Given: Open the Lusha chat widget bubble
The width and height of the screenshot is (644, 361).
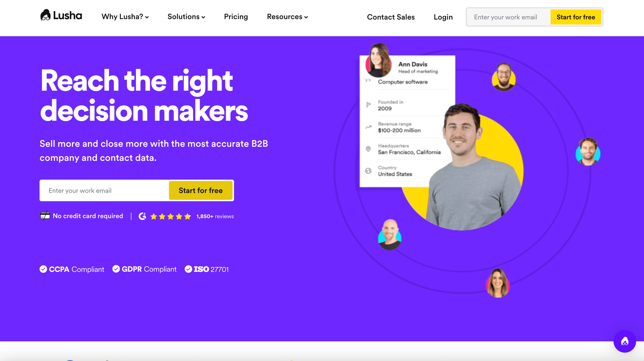Looking at the screenshot, I should coord(625,341).
